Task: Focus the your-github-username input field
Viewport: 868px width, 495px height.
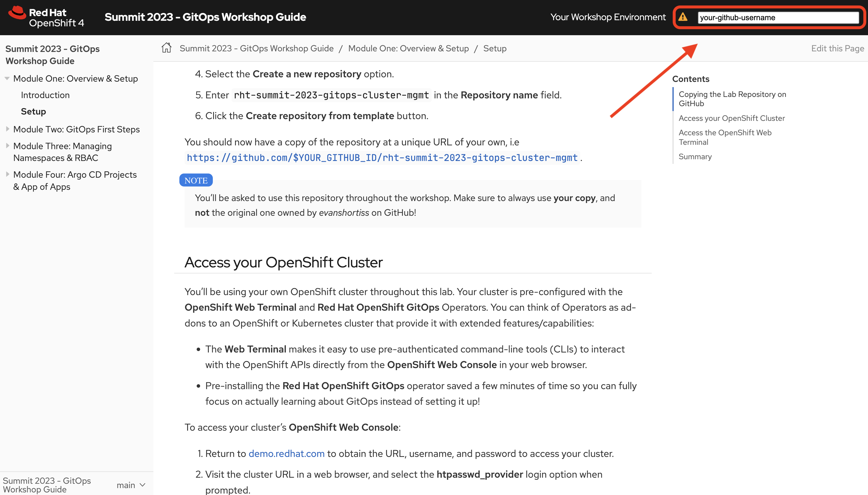Action: (x=778, y=17)
